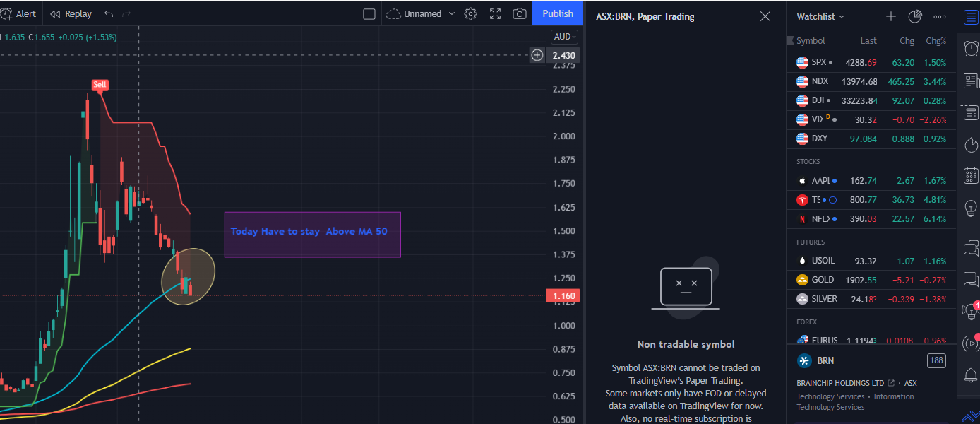The width and height of the screenshot is (980, 424).
Task: Select VIX row in the watchlist
Action: (871, 119)
